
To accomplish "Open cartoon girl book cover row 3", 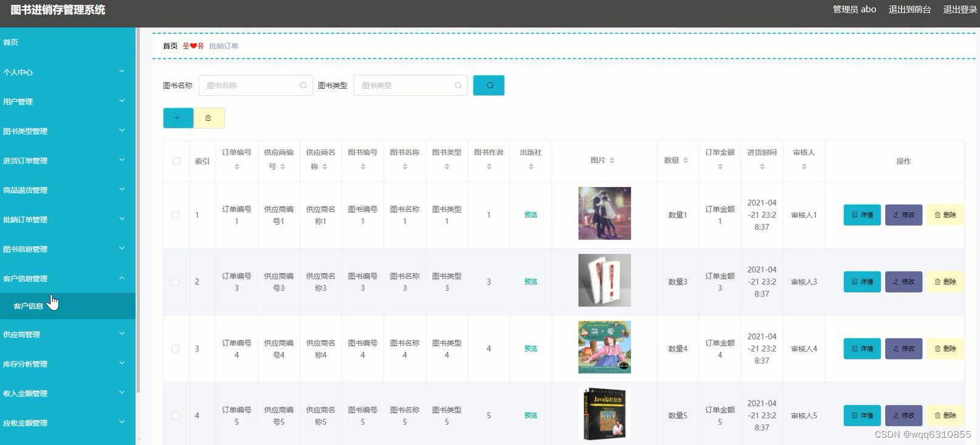I will click(605, 347).
